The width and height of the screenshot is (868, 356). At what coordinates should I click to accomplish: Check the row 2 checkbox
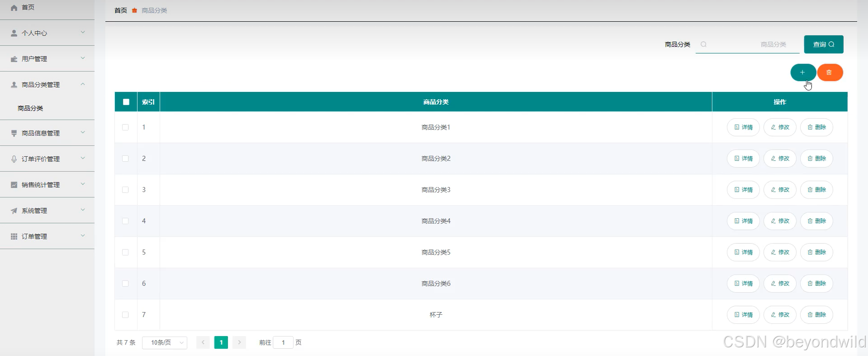pyautogui.click(x=125, y=159)
